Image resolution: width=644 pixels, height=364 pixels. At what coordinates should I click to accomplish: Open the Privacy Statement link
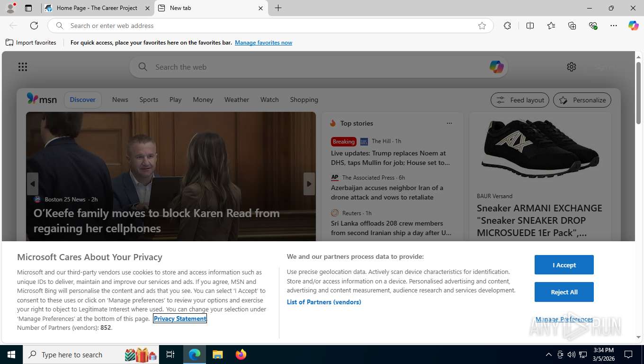click(x=180, y=318)
